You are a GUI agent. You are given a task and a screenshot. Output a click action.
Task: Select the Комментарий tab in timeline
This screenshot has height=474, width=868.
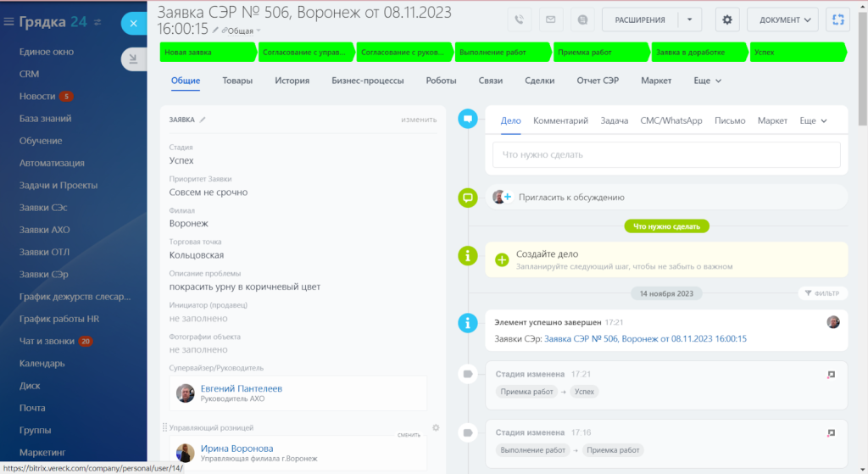click(x=560, y=120)
